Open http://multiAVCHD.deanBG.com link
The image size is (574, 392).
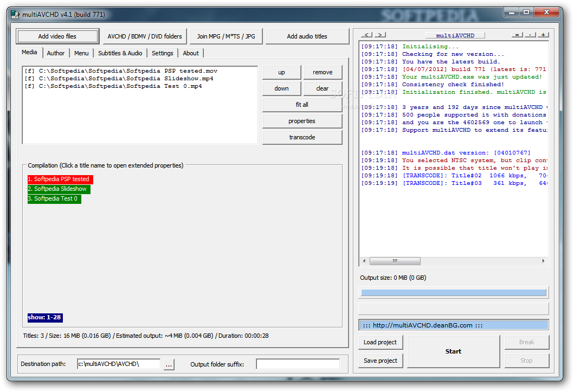(454, 325)
